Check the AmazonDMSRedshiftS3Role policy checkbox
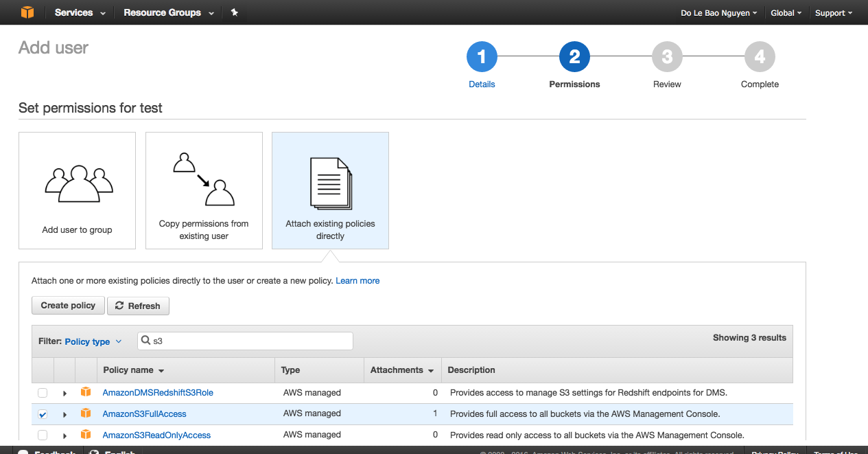The height and width of the screenshot is (454, 868). click(43, 393)
